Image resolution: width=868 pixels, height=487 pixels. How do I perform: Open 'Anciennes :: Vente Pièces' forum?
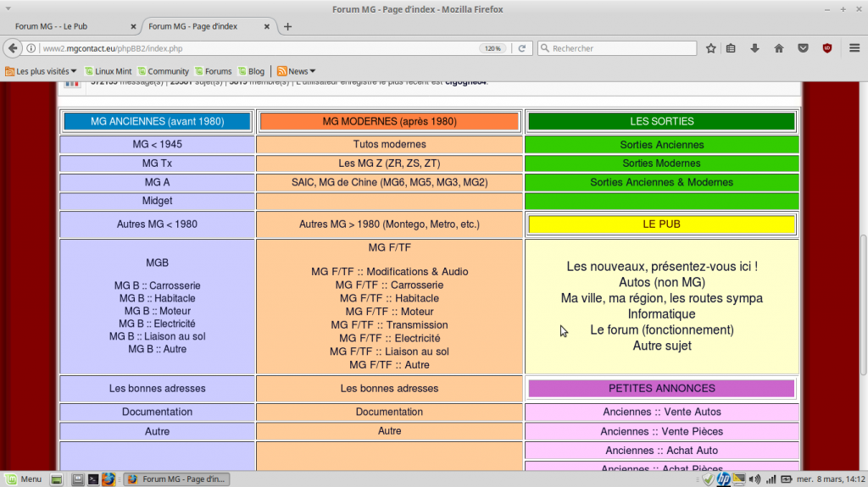tap(661, 431)
